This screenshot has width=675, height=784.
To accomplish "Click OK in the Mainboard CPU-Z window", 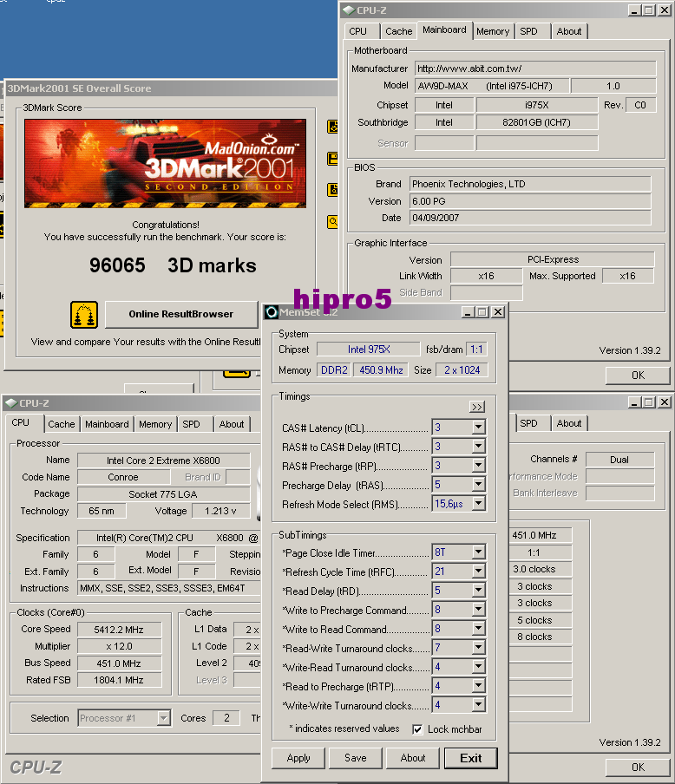I will tap(638, 375).
